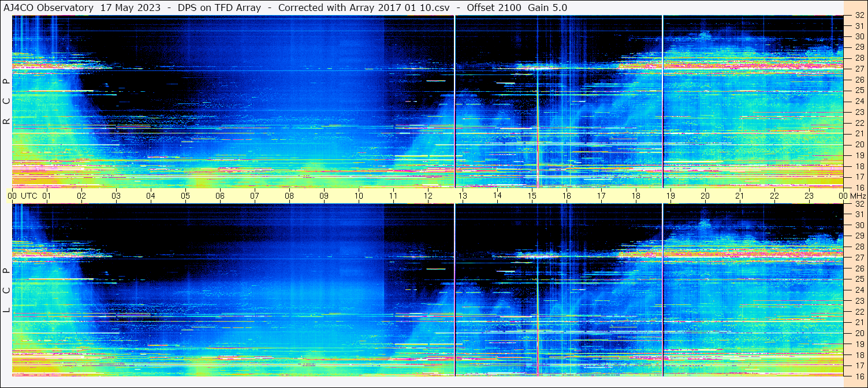Click 32 MHz label on LCP frequency scale

(859, 204)
